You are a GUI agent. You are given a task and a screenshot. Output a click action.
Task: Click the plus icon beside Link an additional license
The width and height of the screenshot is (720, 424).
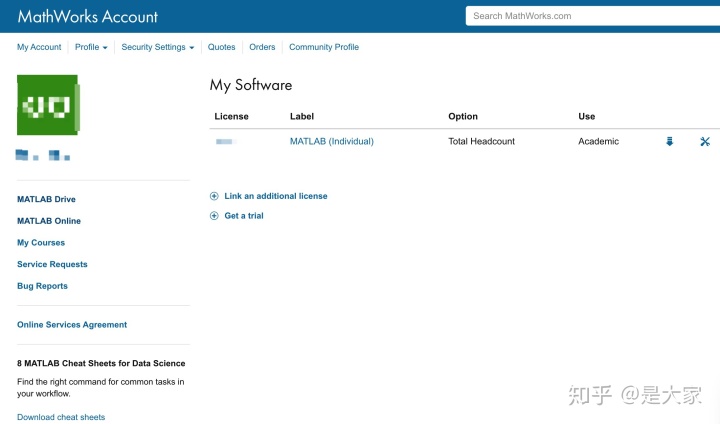pos(214,196)
